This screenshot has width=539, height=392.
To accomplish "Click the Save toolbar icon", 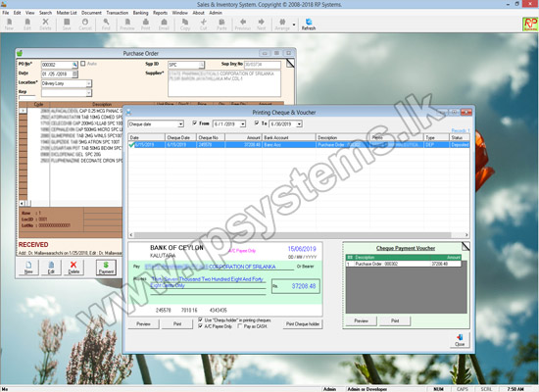I will pyautogui.click(x=67, y=24).
